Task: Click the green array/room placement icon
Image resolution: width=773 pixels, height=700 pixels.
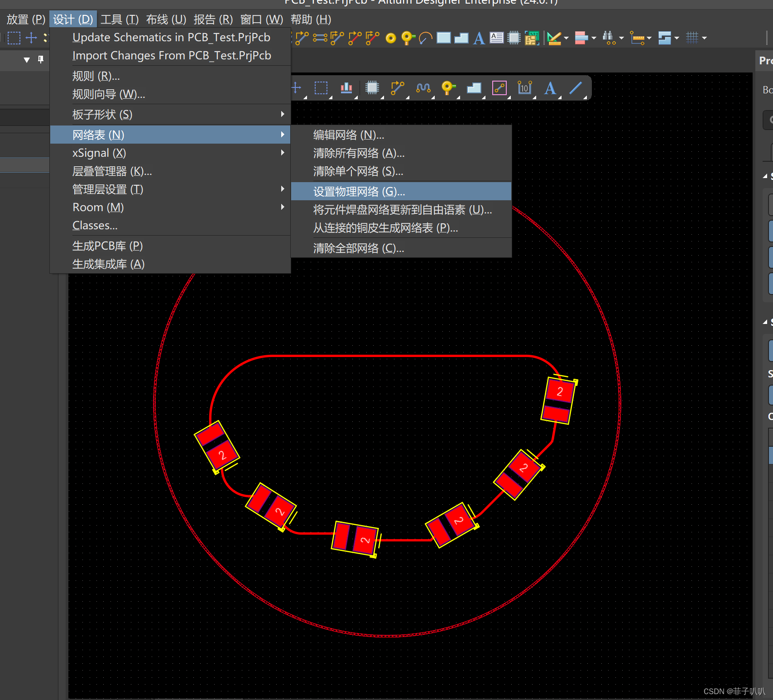Action: tap(532, 38)
